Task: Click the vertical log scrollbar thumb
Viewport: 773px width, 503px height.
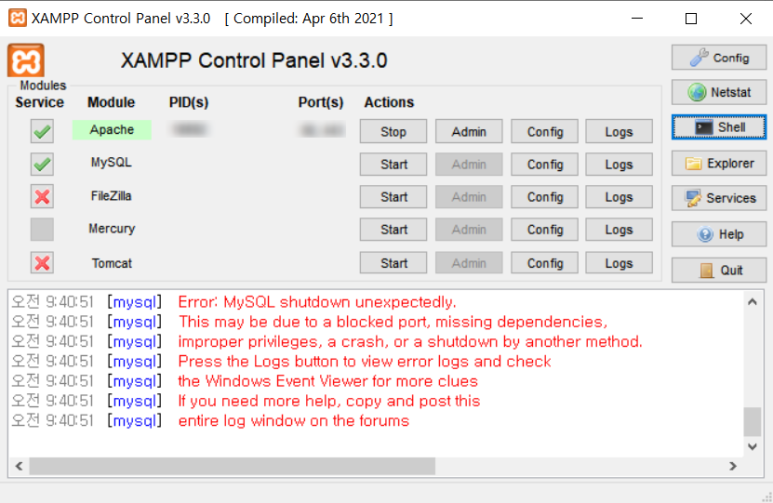Action: tap(752, 422)
